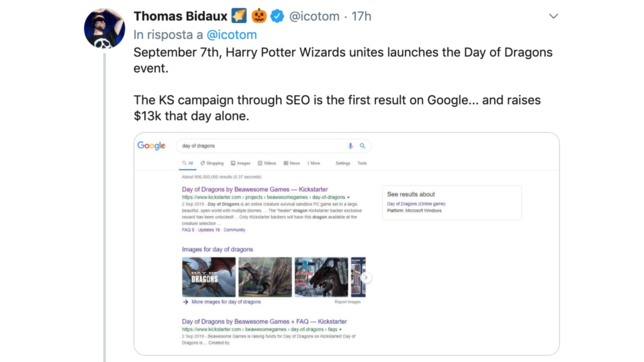Click the image carousel next arrow
644x362 pixels.
(366, 277)
